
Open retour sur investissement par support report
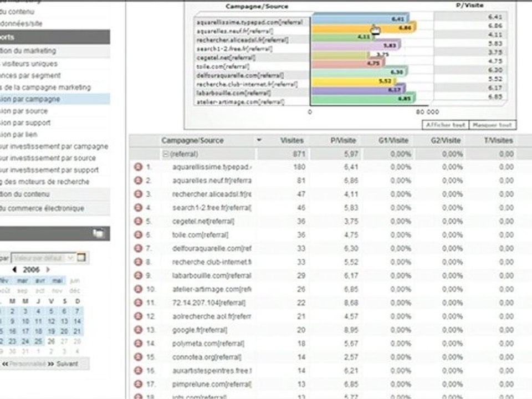click(x=49, y=170)
